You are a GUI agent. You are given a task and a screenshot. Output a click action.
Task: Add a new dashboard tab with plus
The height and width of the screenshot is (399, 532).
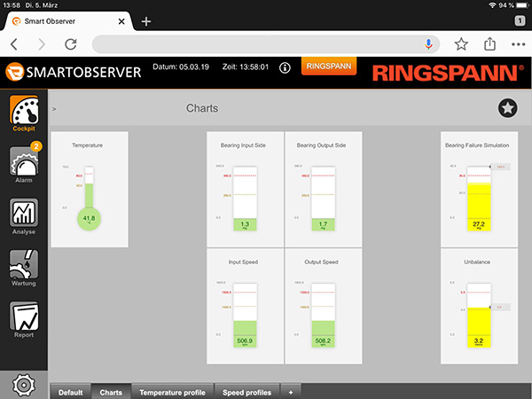[289, 392]
